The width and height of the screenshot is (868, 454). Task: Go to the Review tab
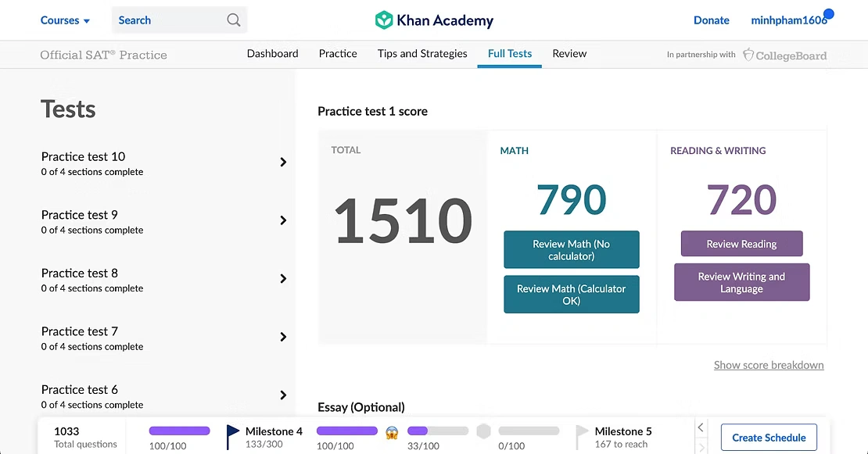[569, 54]
